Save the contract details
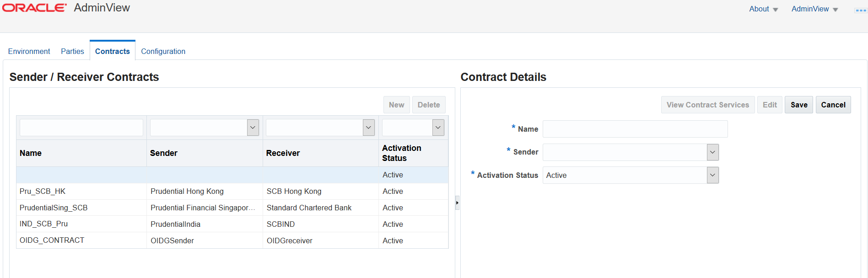This screenshot has width=868, height=278. click(798, 104)
